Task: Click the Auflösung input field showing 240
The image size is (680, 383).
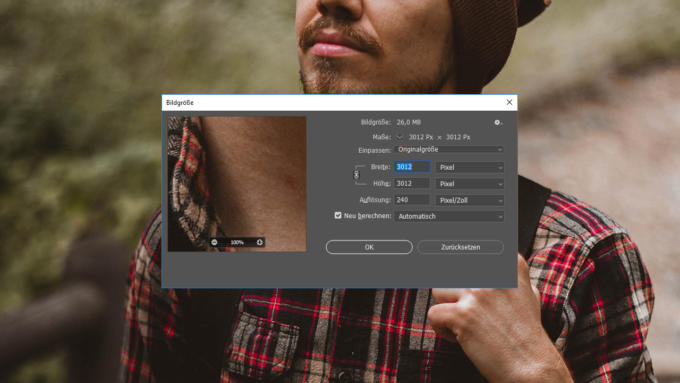Action: click(412, 200)
